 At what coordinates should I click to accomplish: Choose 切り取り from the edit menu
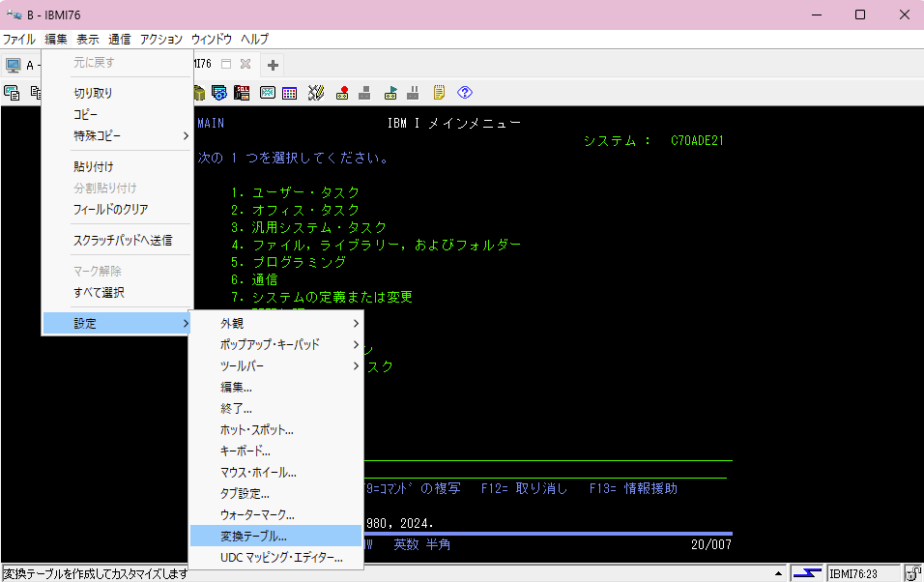point(118,93)
